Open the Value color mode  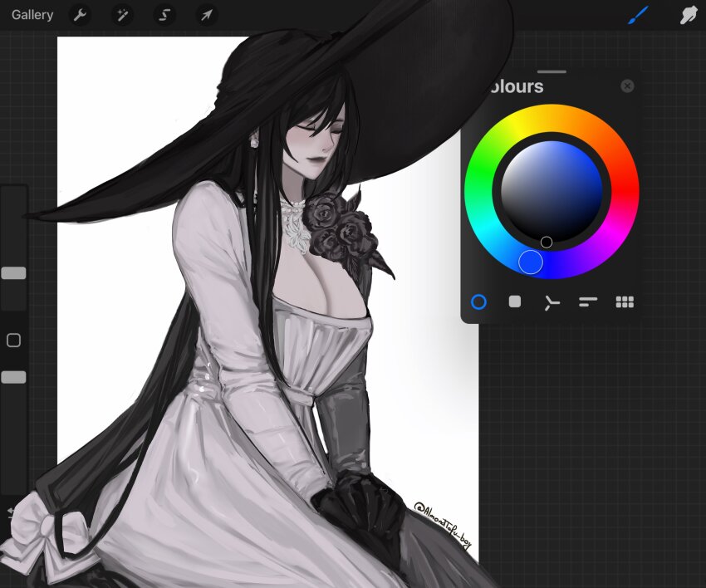coord(589,302)
